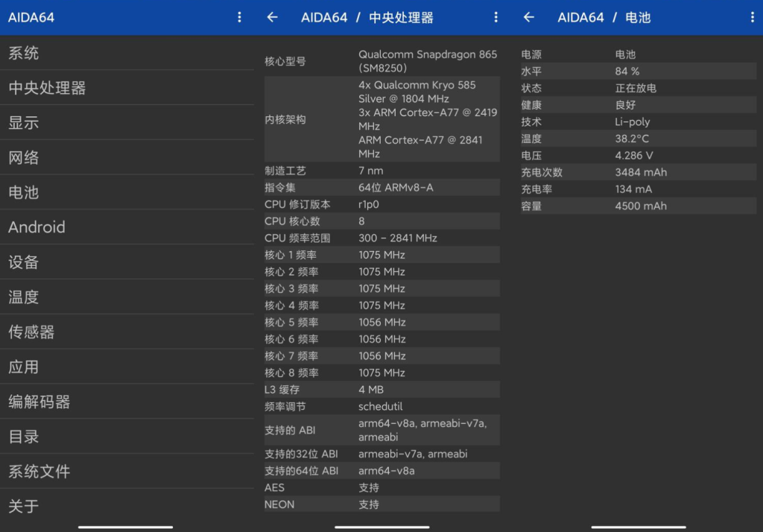Open the 系统 section
The width and height of the screenshot is (763, 532).
click(127, 53)
